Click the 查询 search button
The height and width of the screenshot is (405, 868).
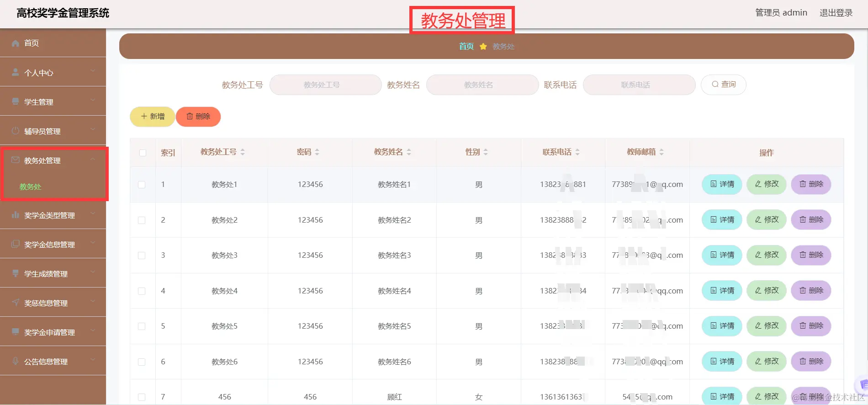(x=724, y=85)
